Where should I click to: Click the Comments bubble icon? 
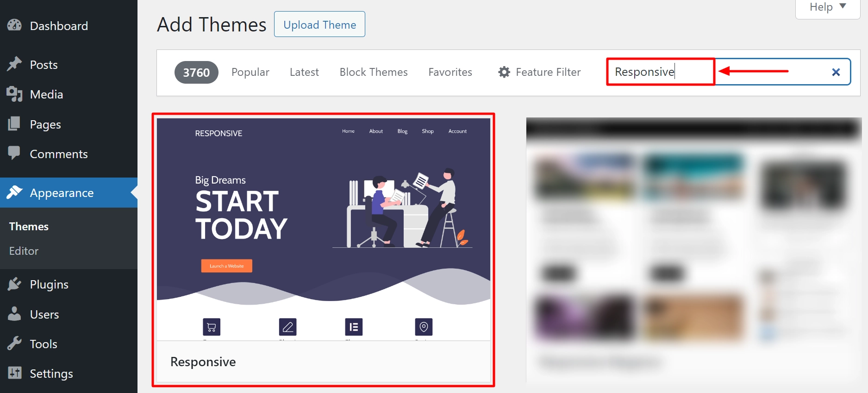[x=14, y=153]
